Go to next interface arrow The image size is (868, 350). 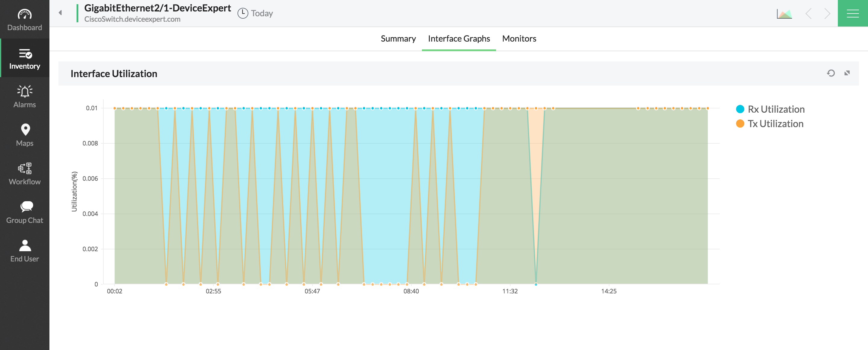click(827, 14)
